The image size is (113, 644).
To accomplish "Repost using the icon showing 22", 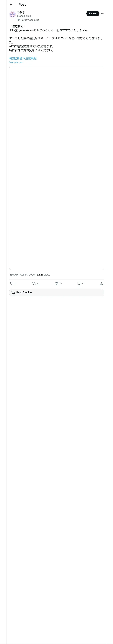I will coord(34,283).
